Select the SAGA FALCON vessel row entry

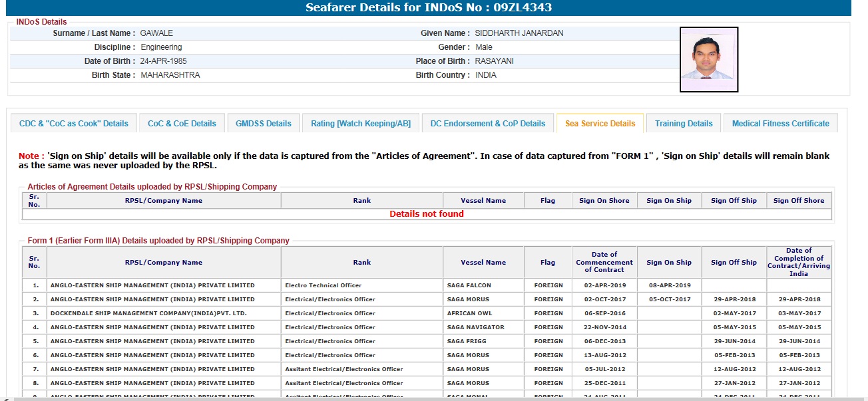click(469, 285)
